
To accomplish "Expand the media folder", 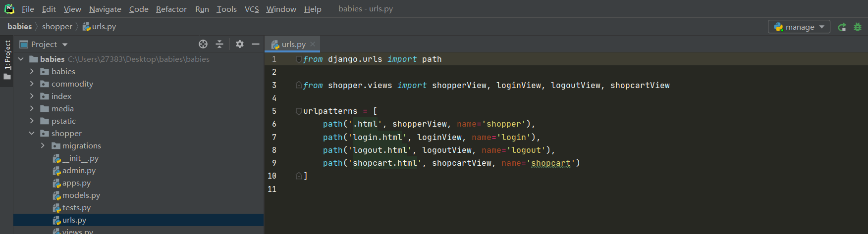I will coord(32,108).
